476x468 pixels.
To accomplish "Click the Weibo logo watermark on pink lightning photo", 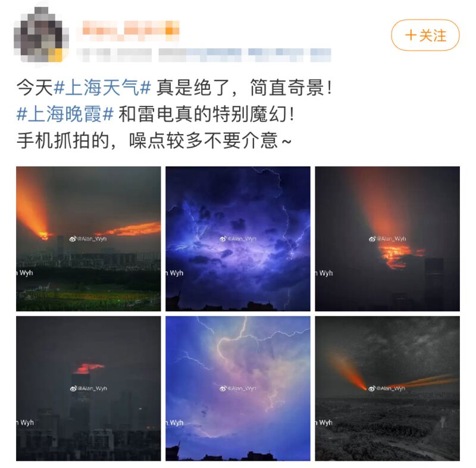I will 223,388.
